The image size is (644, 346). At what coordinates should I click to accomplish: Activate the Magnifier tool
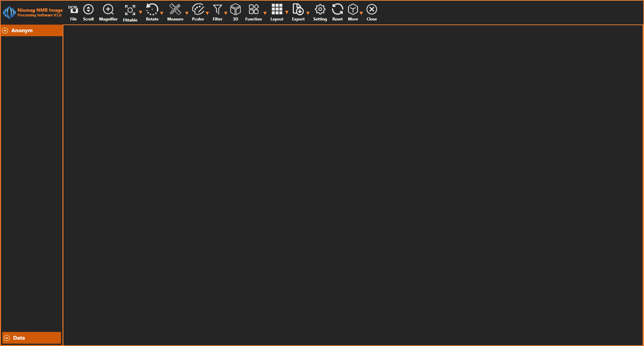(108, 10)
